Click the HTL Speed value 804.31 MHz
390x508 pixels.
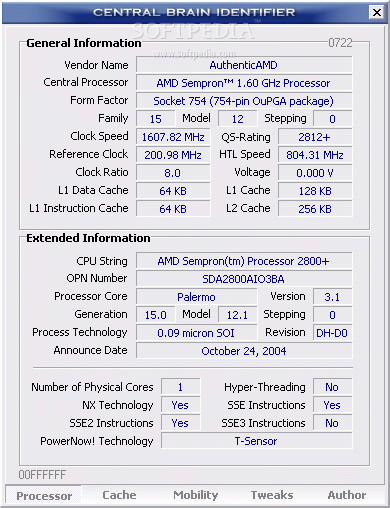[315, 155]
